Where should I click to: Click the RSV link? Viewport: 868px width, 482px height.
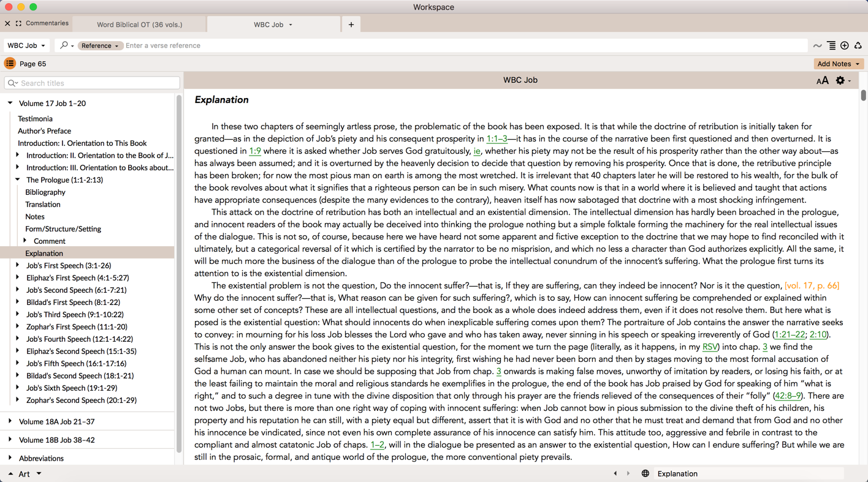[710, 347]
